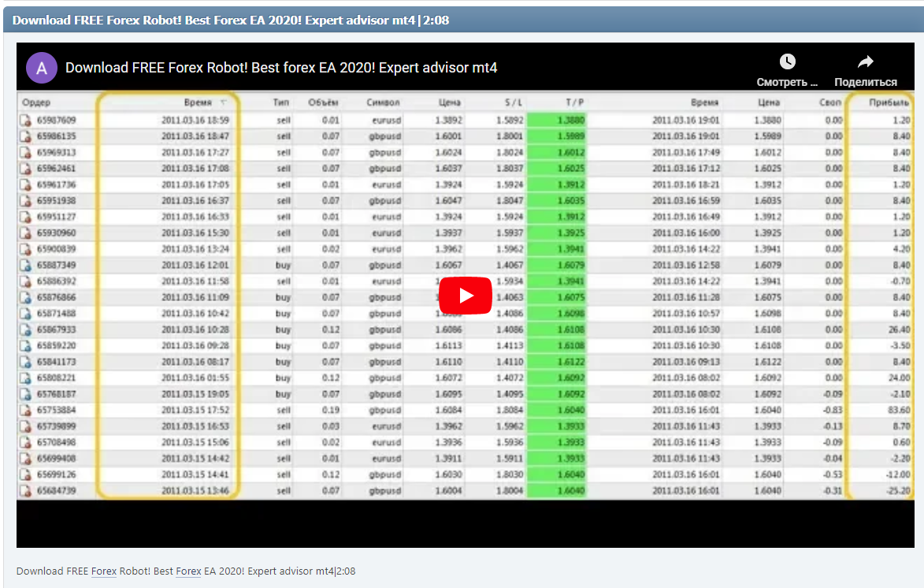
Task: Open the channel avatar in the player header
Action: pos(42,68)
